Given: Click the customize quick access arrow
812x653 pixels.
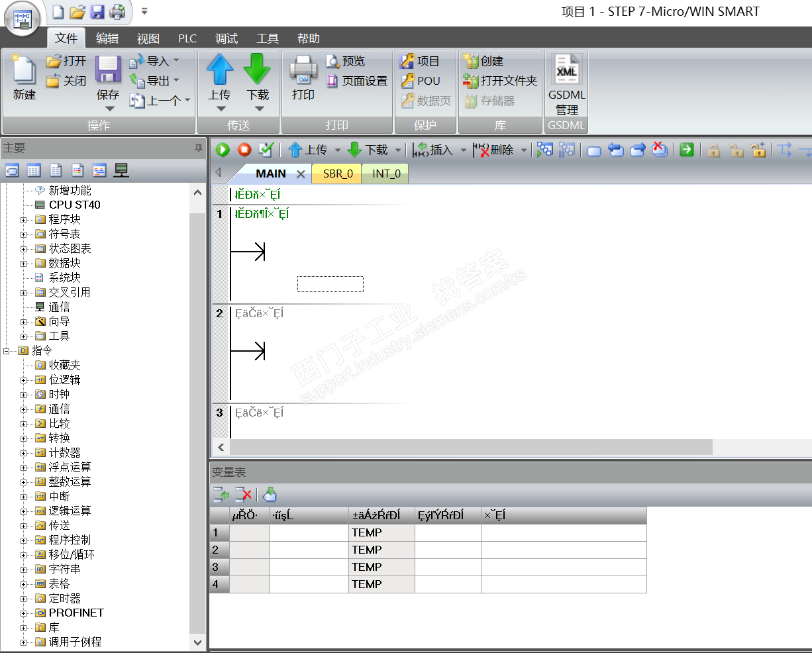Looking at the screenshot, I should (x=144, y=11).
